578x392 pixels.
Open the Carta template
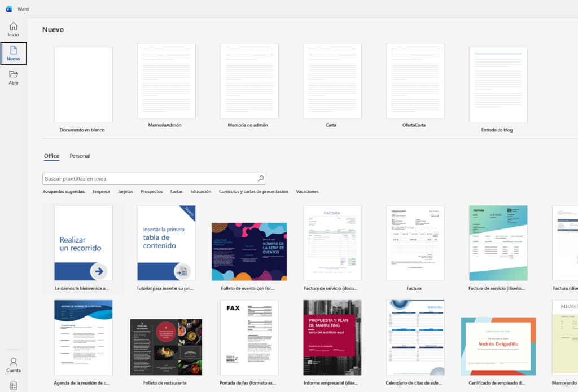(332, 81)
